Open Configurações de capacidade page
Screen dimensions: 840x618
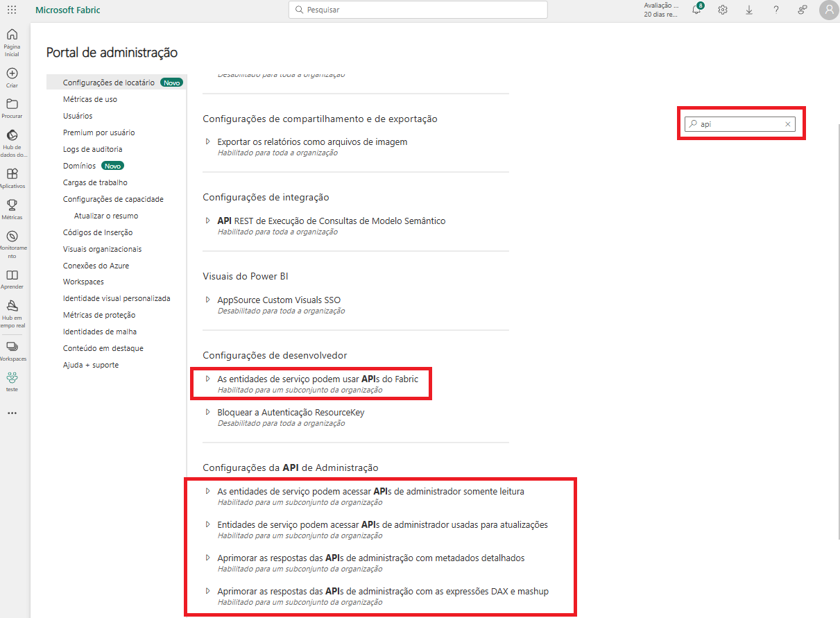point(113,199)
